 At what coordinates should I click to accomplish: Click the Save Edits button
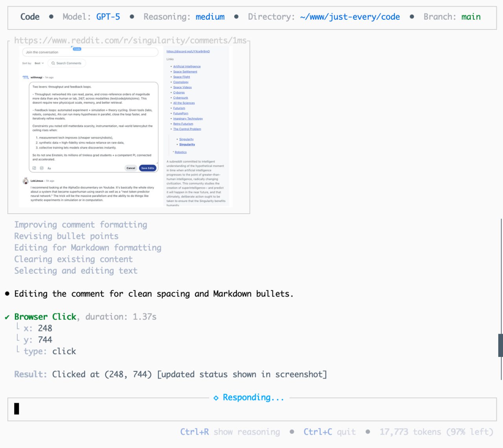pos(148,168)
